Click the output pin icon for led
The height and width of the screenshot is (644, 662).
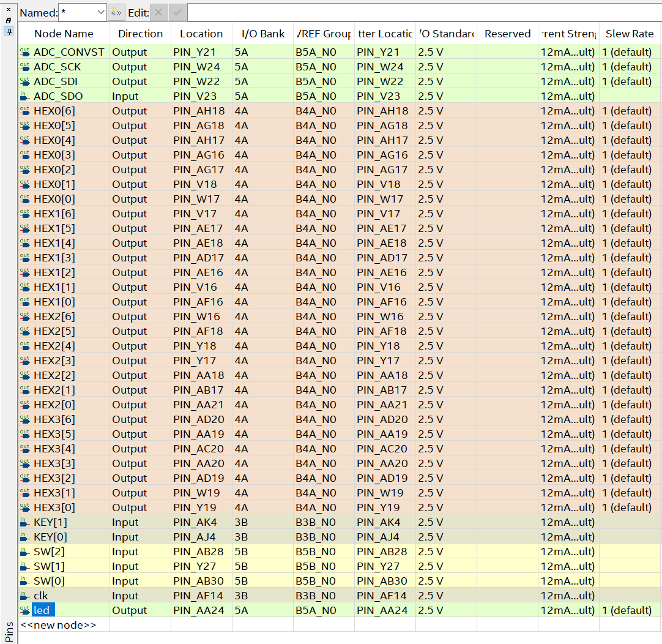click(x=25, y=610)
